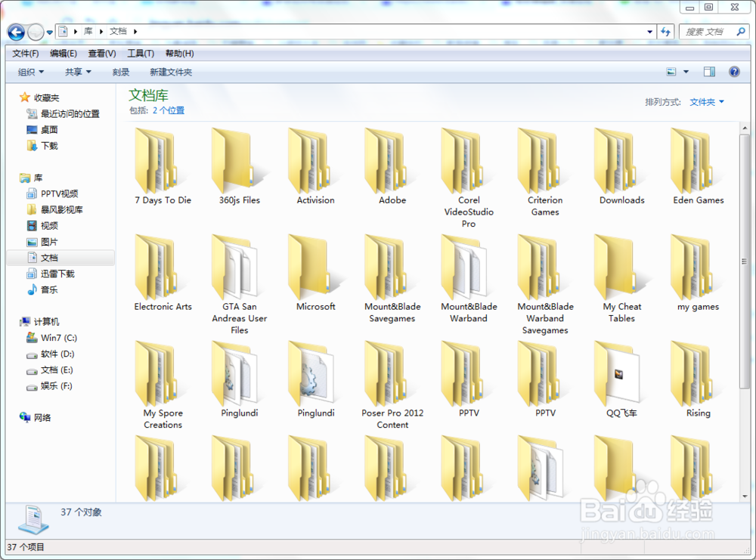756x560 pixels.
Task: Open the 帮助(H) menu
Action: click(179, 54)
